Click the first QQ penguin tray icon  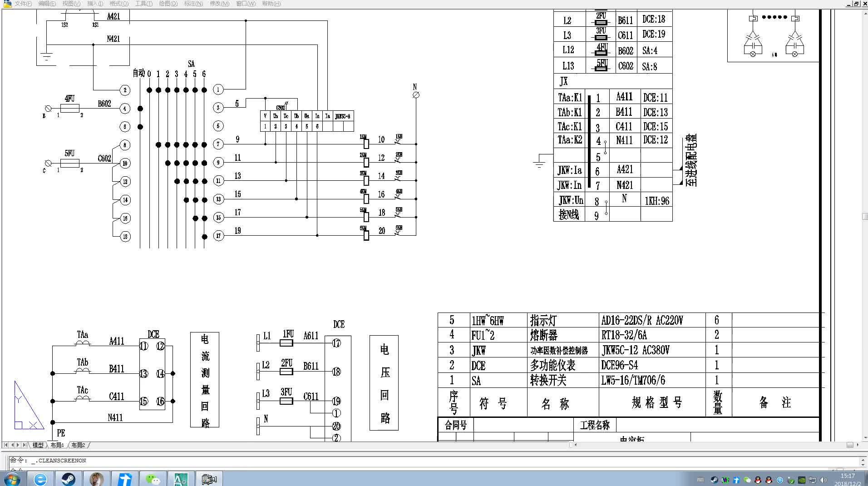(758, 480)
